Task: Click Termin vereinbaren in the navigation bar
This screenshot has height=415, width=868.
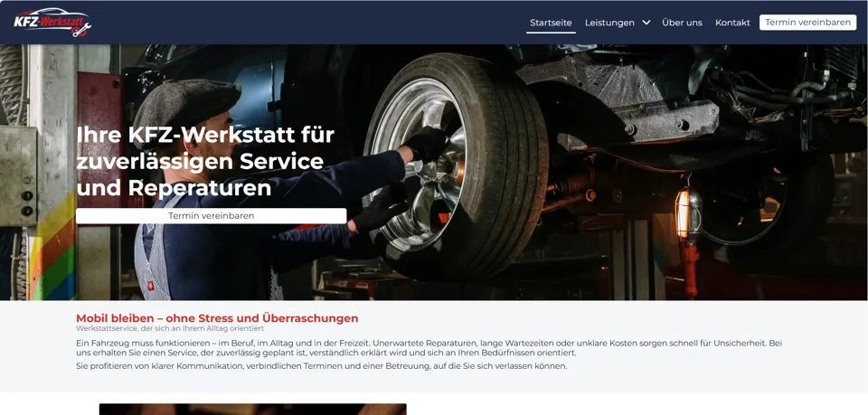Action: 807,23
